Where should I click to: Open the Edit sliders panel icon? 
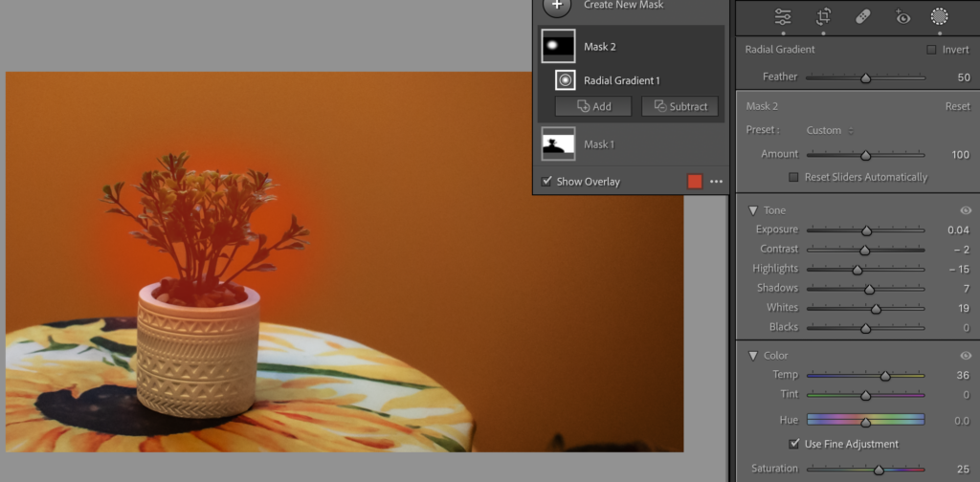point(783,17)
